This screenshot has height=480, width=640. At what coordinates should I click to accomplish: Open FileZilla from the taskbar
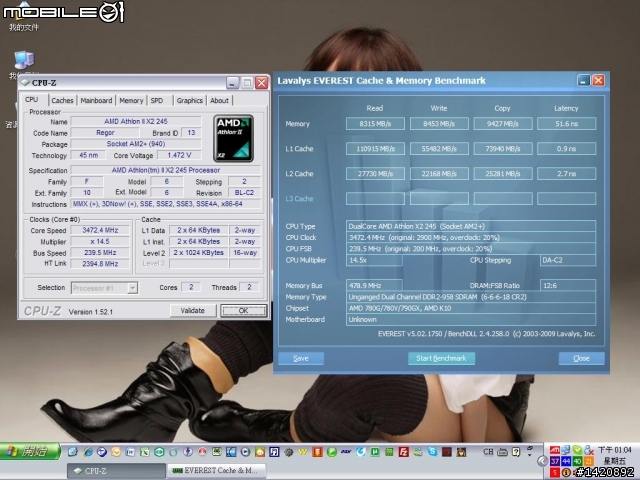[x=404, y=452]
